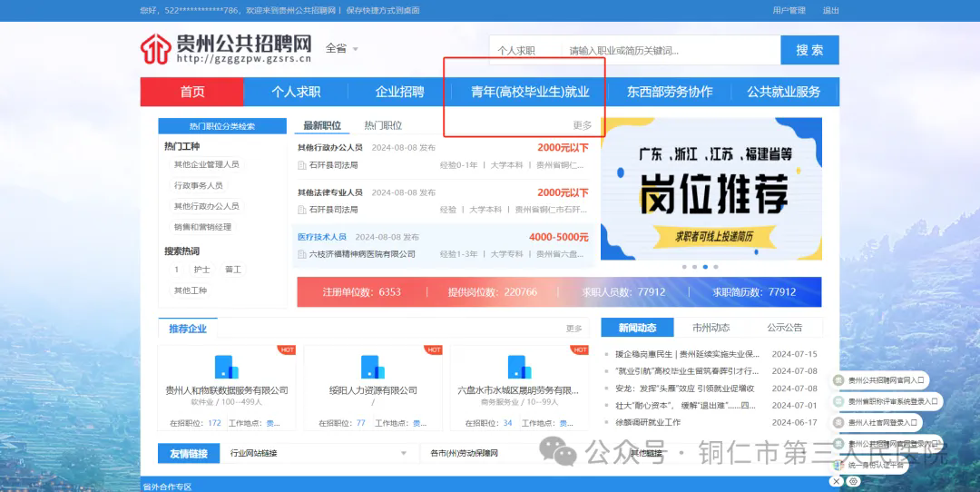
Task: Switch to the 市州动态 news tab
Action: [x=710, y=327]
